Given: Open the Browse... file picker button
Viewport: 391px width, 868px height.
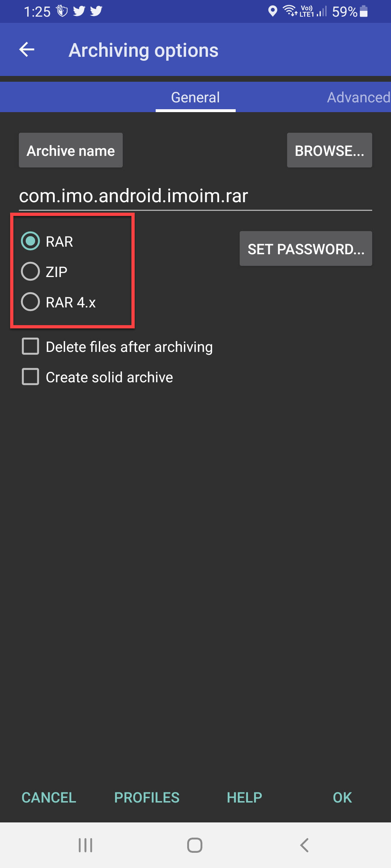Looking at the screenshot, I should (x=329, y=150).
